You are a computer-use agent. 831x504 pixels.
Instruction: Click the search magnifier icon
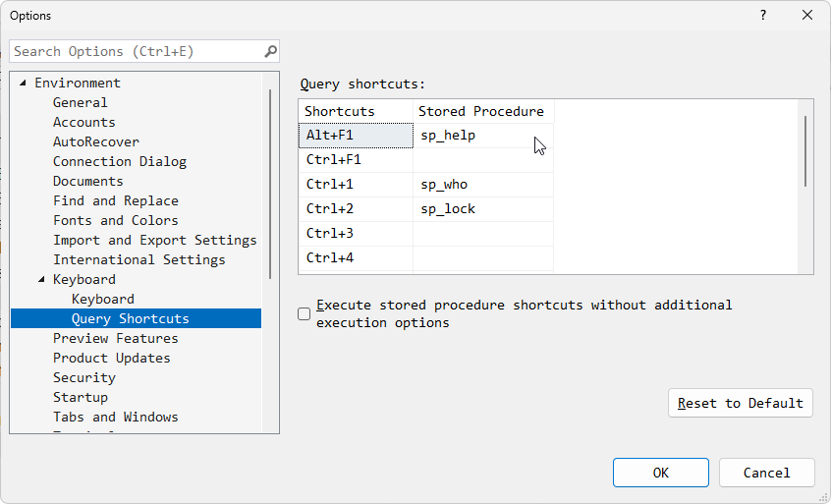pos(270,51)
